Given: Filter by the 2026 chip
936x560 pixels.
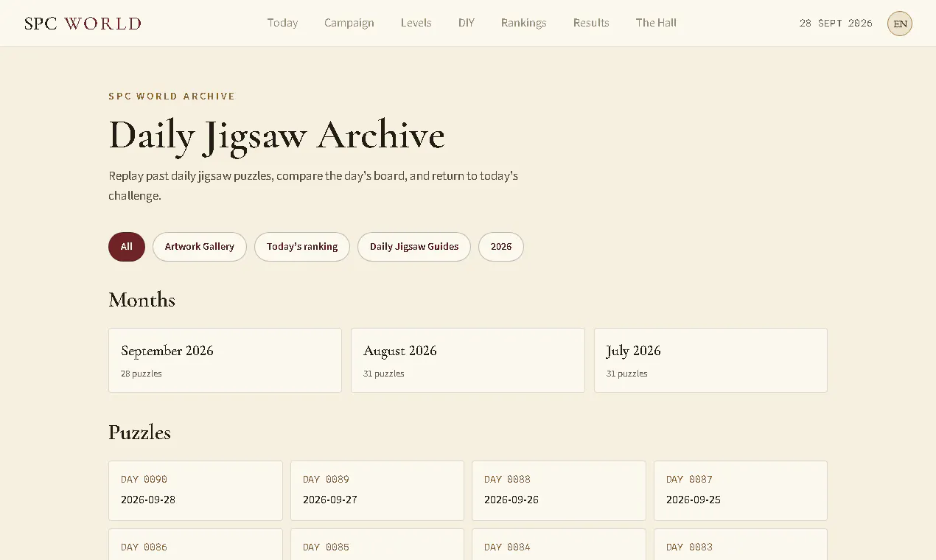Looking at the screenshot, I should click(501, 247).
